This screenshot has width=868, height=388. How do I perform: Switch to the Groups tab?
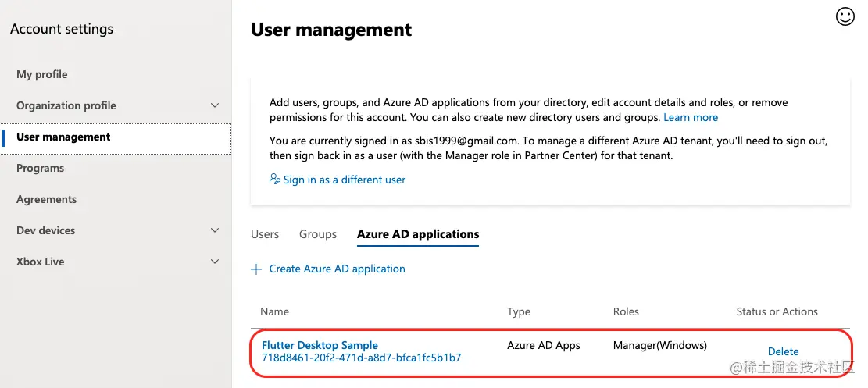point(318,234)
